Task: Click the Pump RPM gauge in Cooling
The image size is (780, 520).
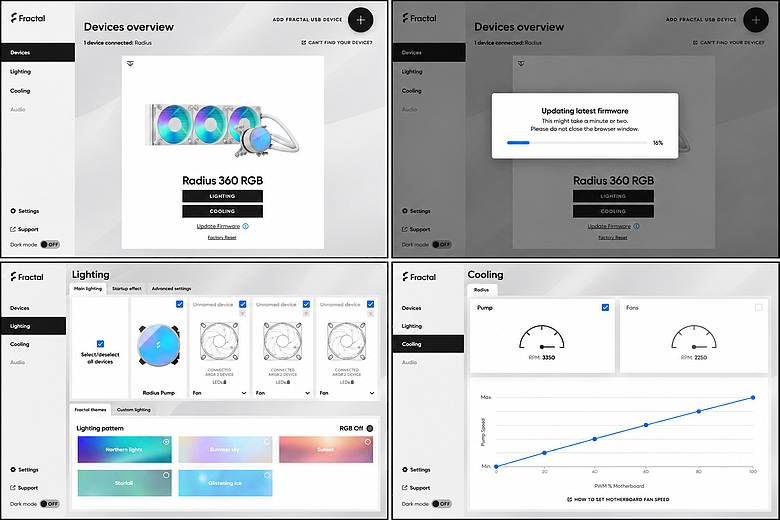Action: point(542,337)
